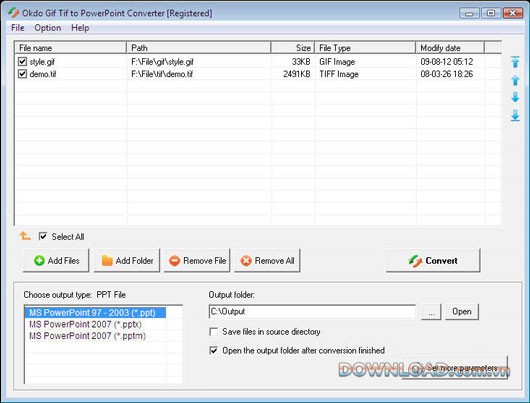Enable Save files in source directory

(x=214, y=332)
